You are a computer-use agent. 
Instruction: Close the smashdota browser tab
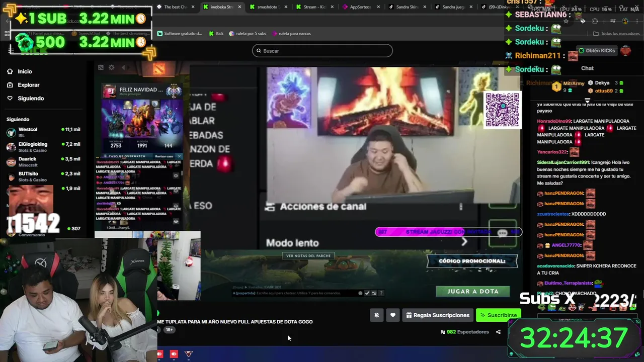click(x=286, y=7)
